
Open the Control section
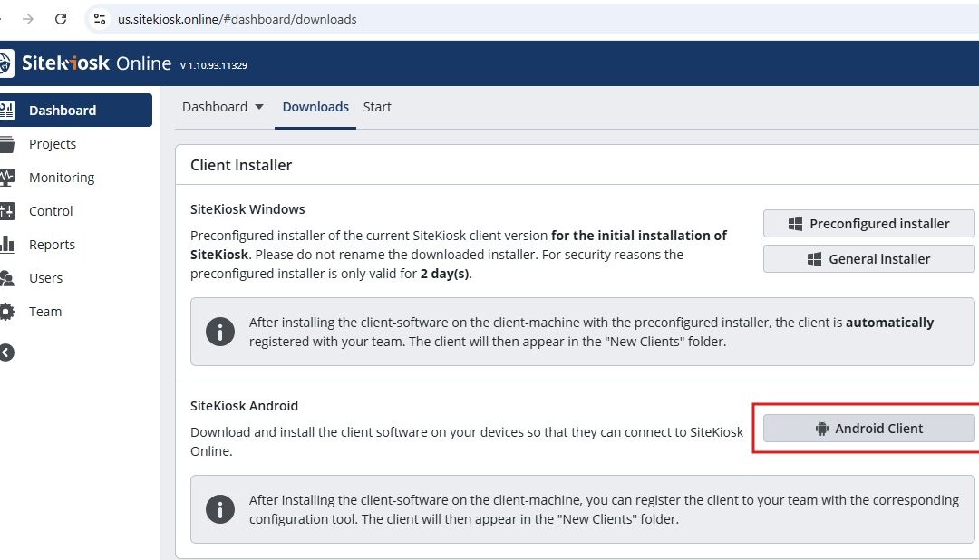click(51, 211)
